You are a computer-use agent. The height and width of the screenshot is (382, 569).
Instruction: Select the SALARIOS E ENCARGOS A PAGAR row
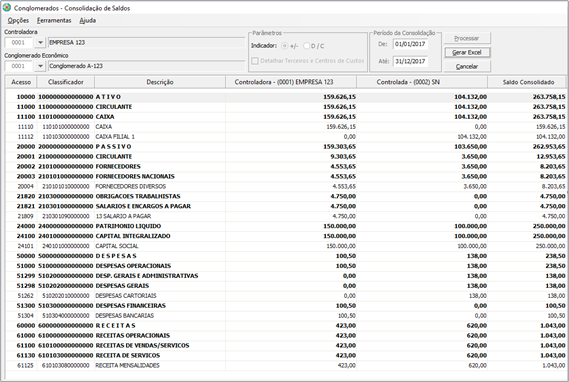pos(286,206)
